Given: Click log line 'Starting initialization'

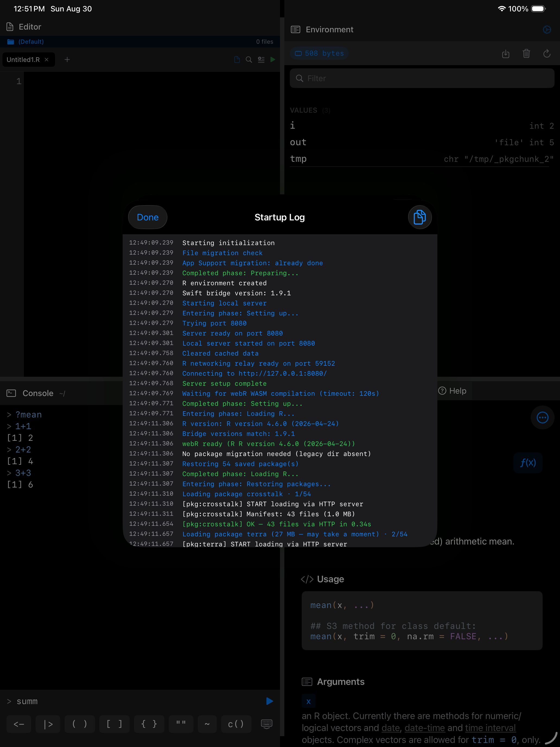Looking at the screenshot, I should pyautogui.click(x=228, y=243).
